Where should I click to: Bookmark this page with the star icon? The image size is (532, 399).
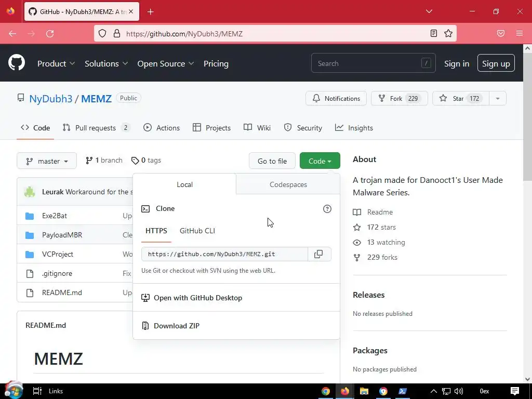[x=448, y=33]
